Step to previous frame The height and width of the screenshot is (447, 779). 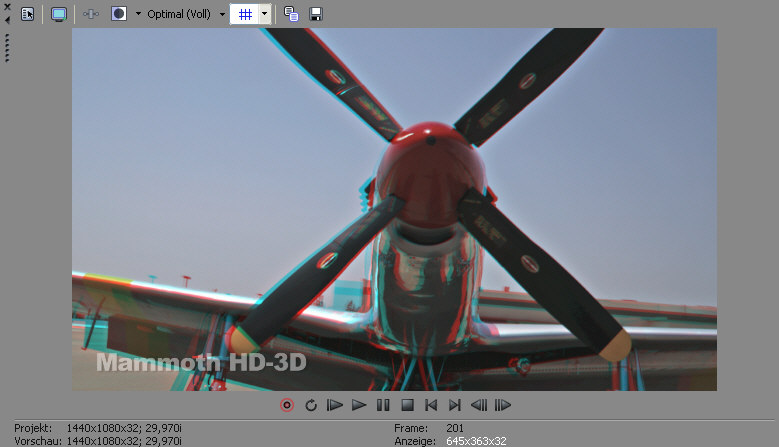pos(479,405)
